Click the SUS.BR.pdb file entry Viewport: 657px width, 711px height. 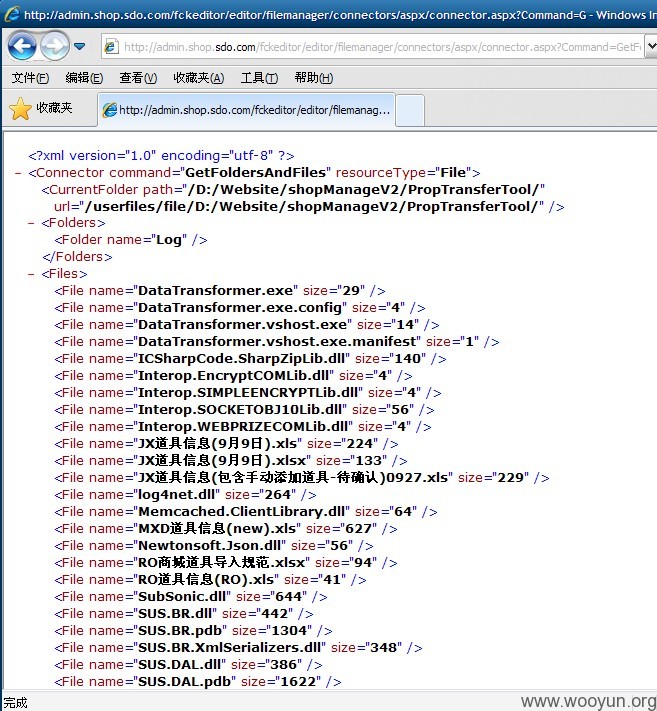point(193,631)
